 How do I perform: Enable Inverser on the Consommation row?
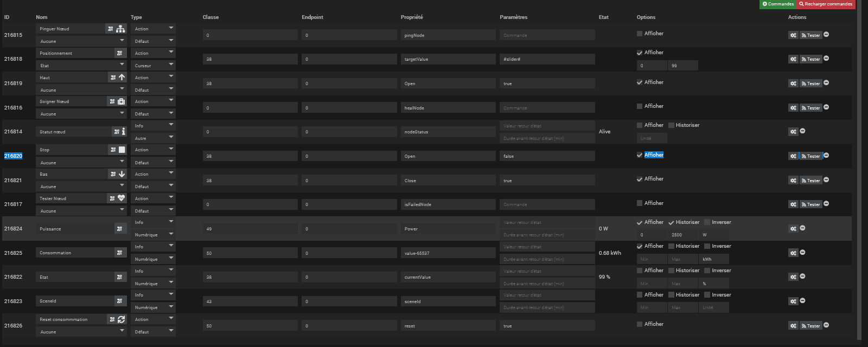click(707, 246)
